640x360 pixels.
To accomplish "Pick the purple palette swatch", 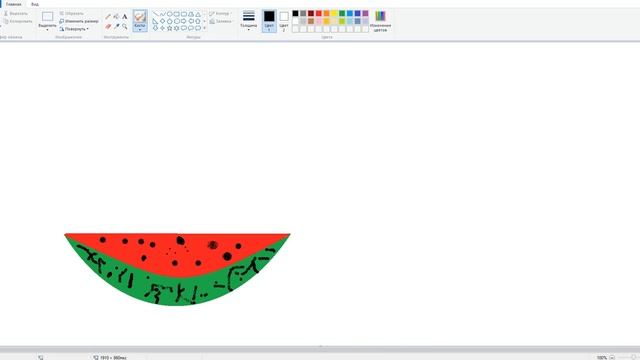I will pyautogui.click(x=365, y=13).
